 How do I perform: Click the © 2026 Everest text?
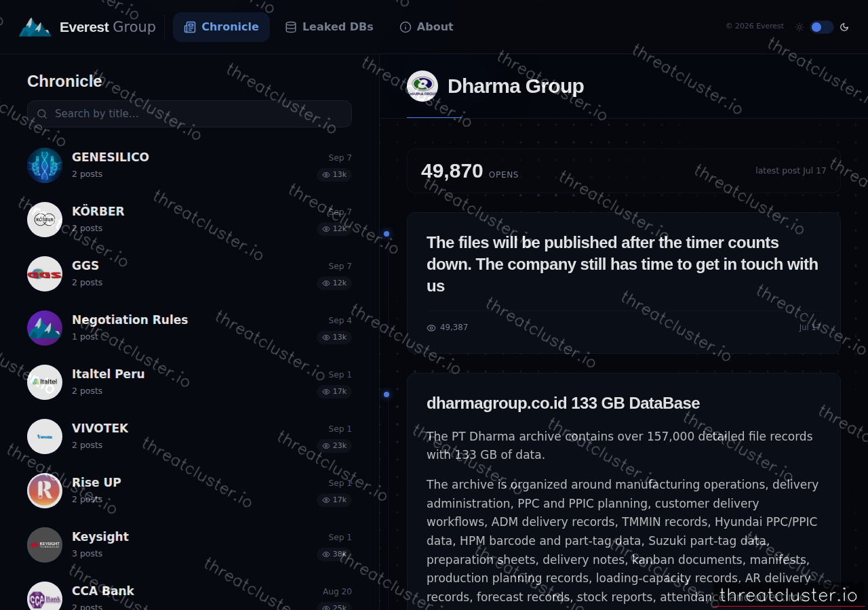point(755,26)
